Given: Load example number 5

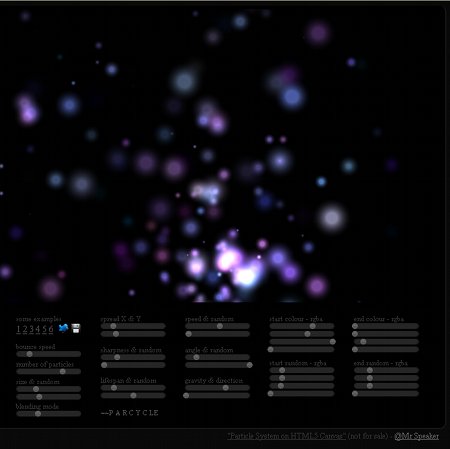Looking at the screenshot, I should [44, 329].
